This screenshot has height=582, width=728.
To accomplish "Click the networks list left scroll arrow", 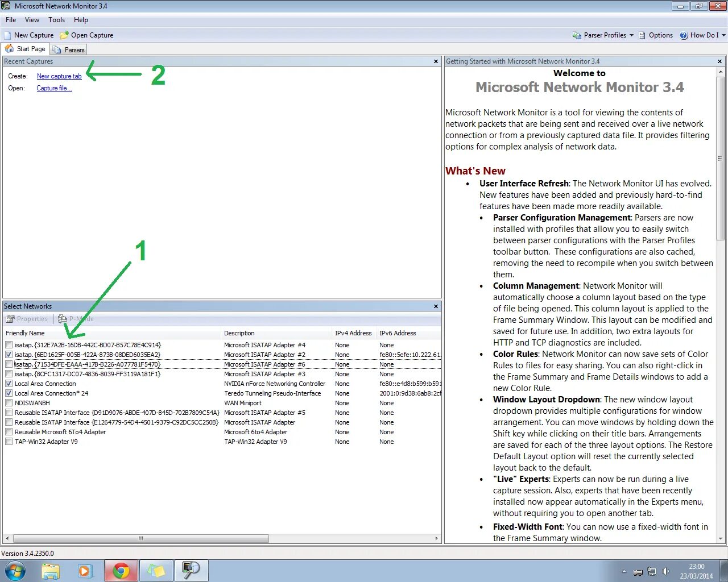I will coord(7,538).
